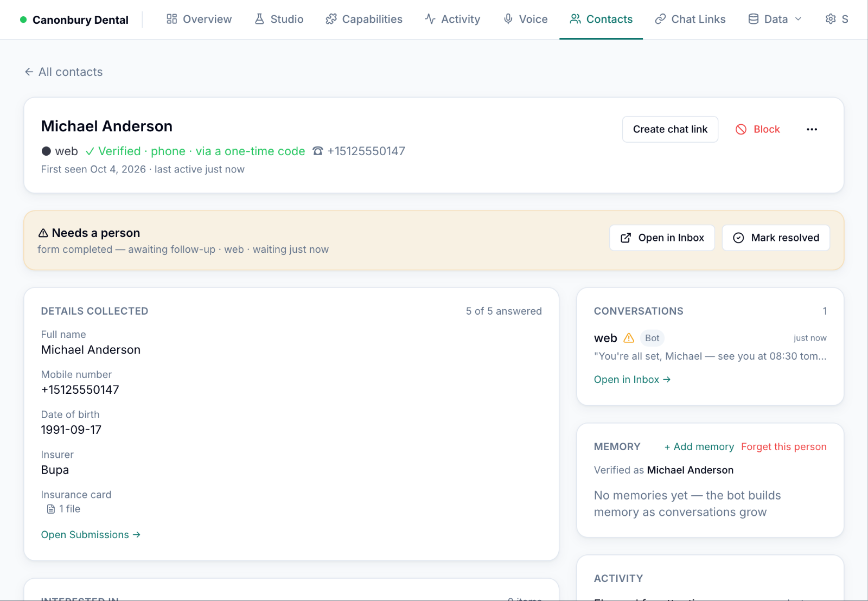Mark the request as resolved

point(776,238)
